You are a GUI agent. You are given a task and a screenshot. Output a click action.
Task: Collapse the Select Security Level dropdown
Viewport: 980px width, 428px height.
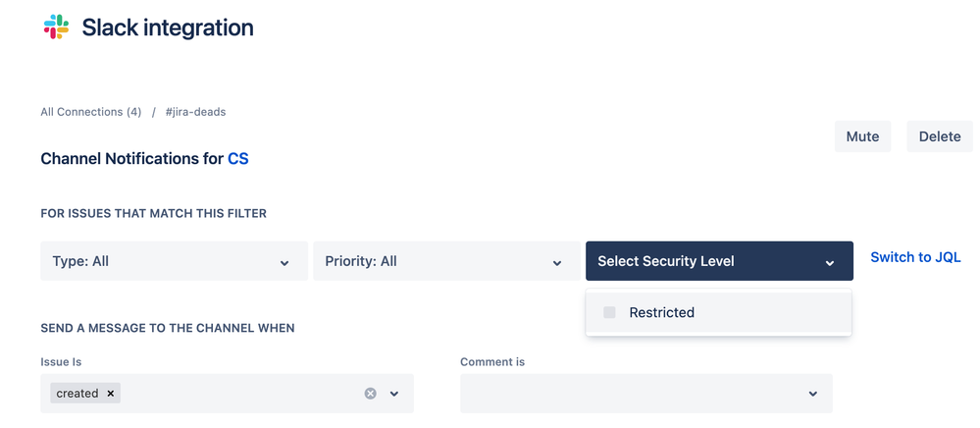[719, 261]
